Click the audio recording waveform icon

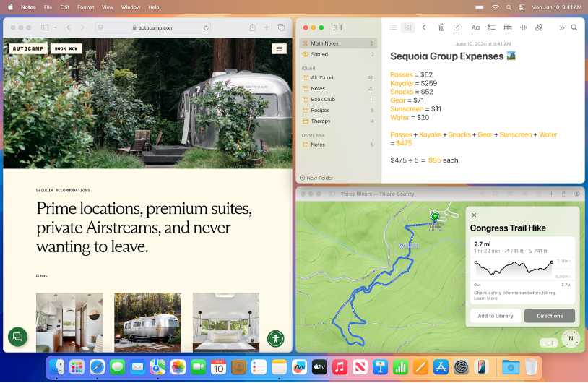click(x=523, y=27)
